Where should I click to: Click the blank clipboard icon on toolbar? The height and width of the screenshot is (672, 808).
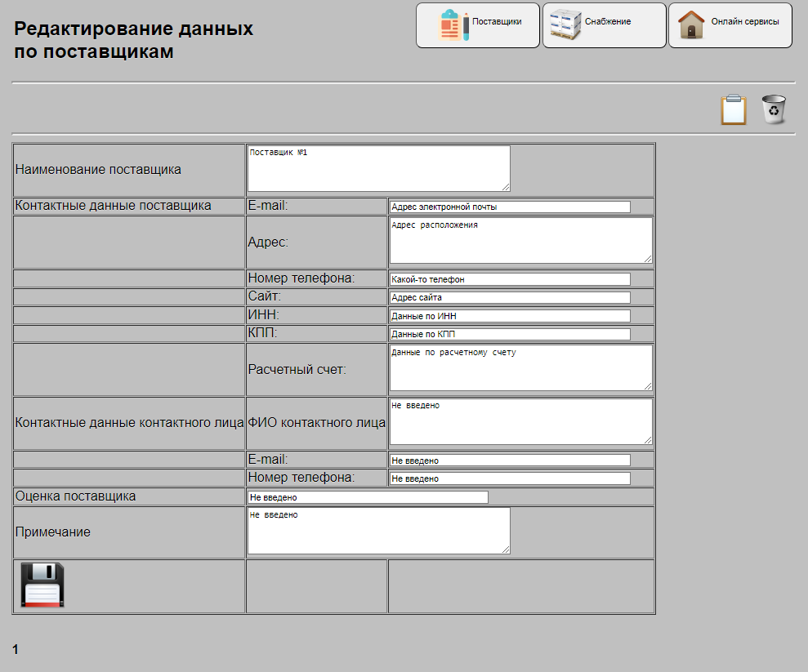[733, 109]
